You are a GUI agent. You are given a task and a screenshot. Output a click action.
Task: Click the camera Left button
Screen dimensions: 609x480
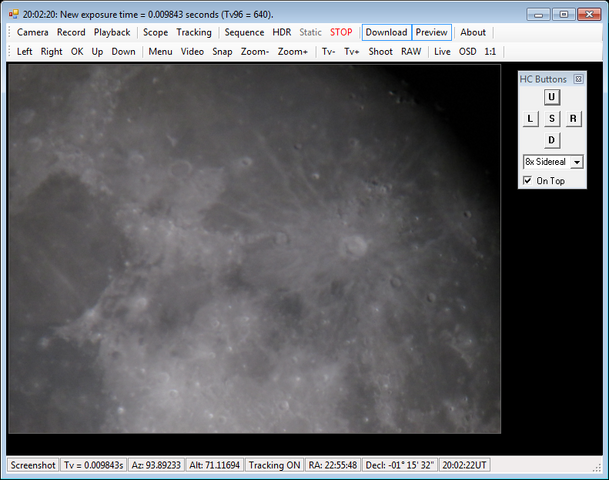tap(24, 52)
